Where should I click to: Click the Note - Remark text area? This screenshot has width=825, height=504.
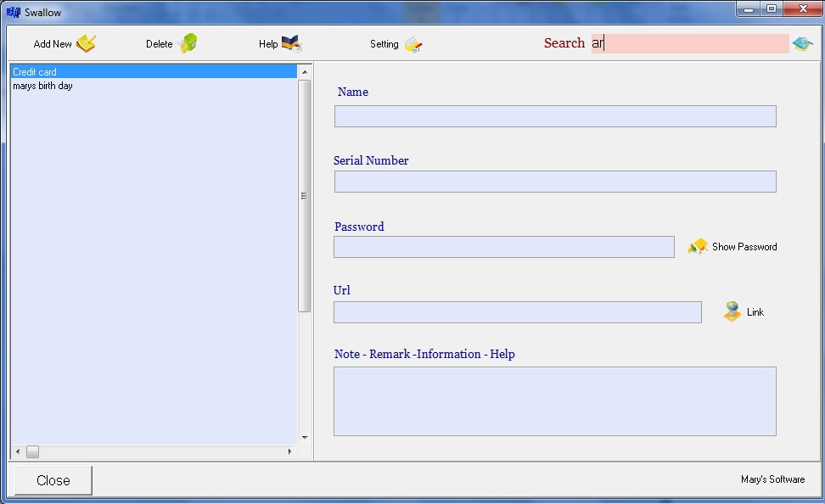(554, 400)
